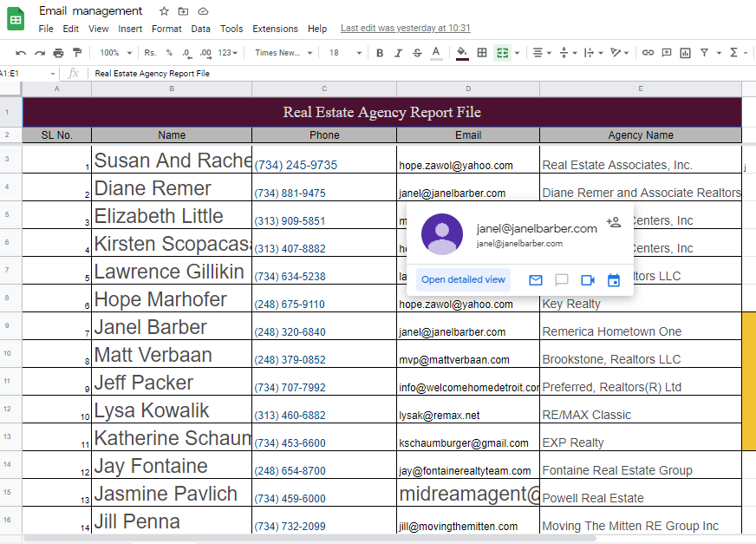Send email to janel@janelbarber.com from contact card
The image size is (756, 544).
pyautogui.click(x=535, y=280)
